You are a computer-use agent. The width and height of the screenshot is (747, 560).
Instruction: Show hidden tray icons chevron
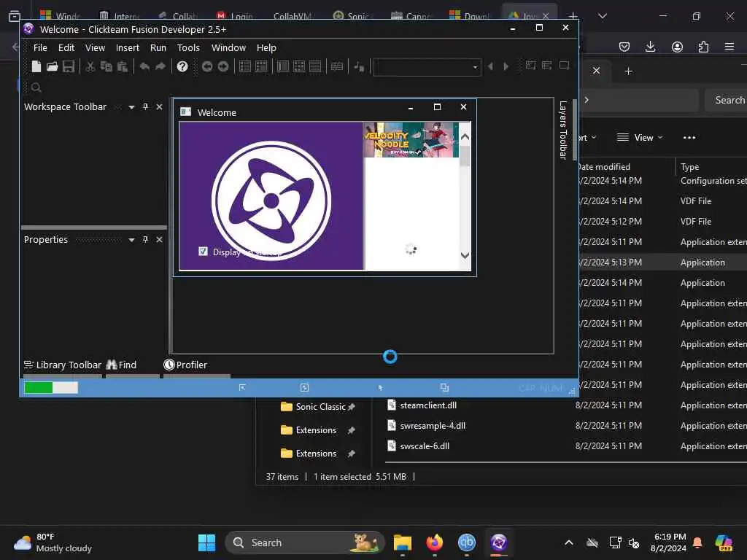tap(569, 542)
